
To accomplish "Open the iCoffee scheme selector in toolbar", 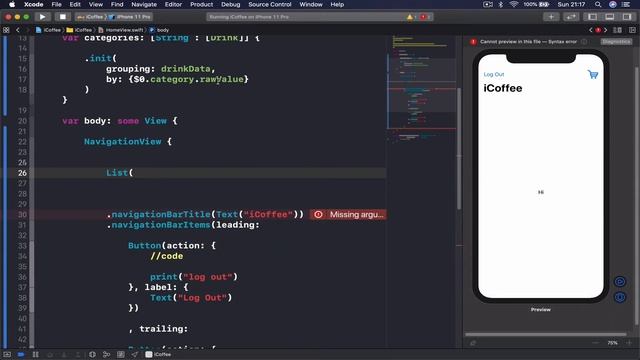I will (90, 17).
